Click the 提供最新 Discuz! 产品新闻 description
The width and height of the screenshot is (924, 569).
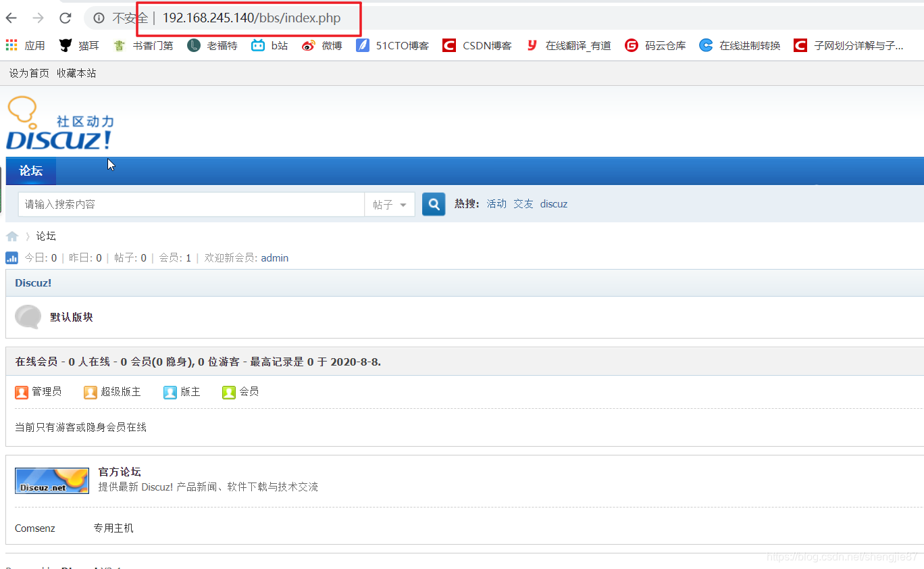tap(208, 487)
